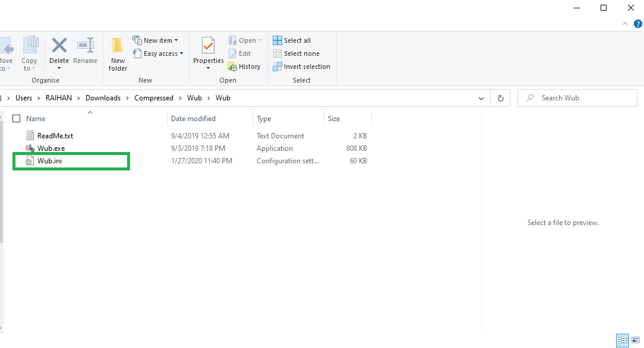Create a New folder from the ribbon
644x348 pixels.
click(x=118, y=53)
